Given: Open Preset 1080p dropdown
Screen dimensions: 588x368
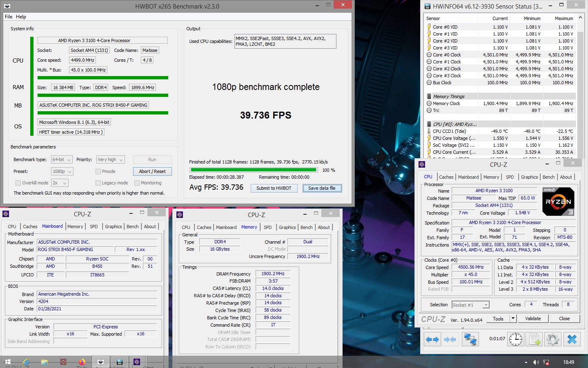Looking at the screenshot, I should point(62,171).
